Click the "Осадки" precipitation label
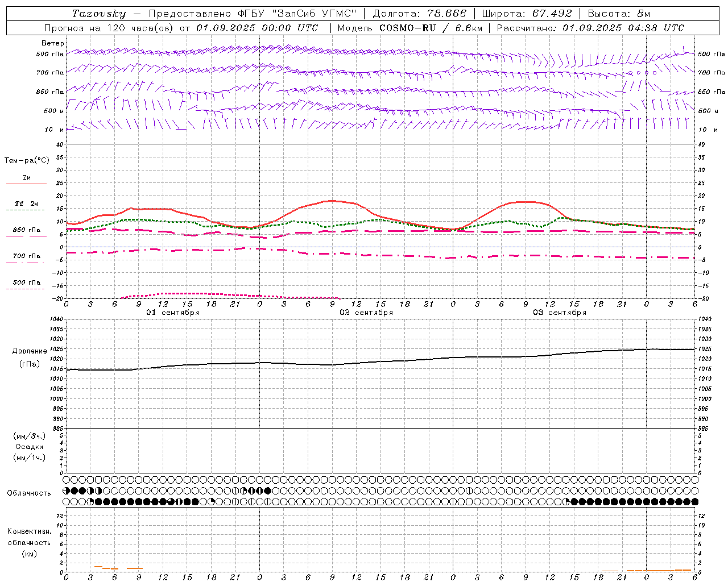728x582 pixels. pyautogui.click(x=30, y=447)
